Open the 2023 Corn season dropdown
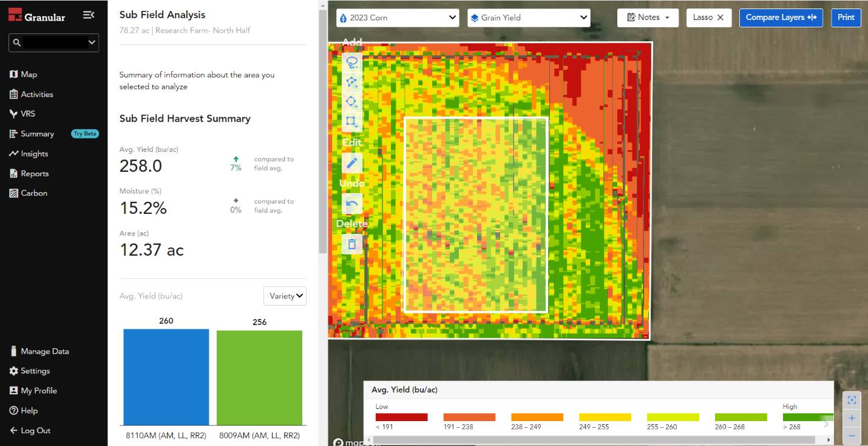The image size is (868, 446). [398, 18]
